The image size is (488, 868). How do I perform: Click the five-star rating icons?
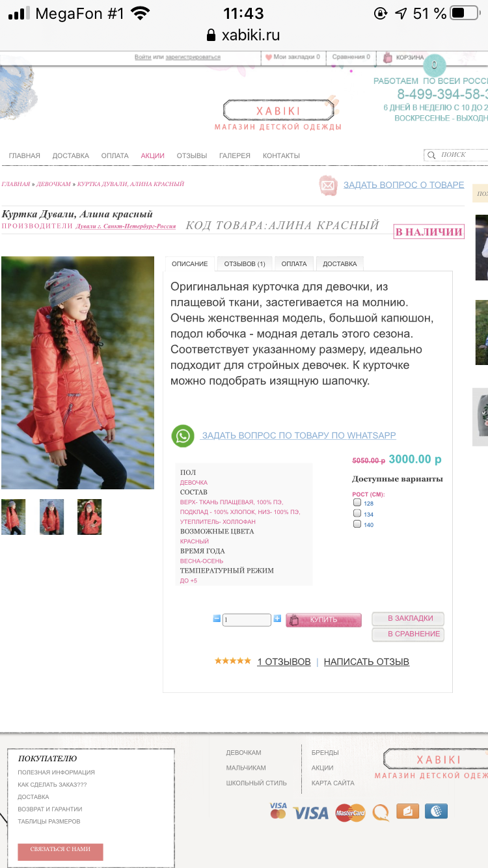click(232, 661)
